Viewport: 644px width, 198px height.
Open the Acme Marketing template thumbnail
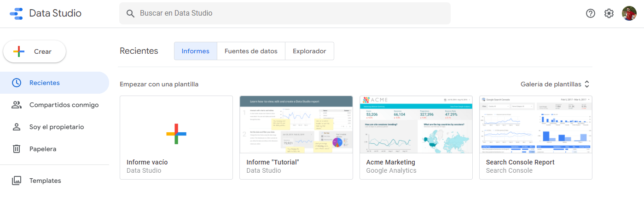click(x=416, y=124)
